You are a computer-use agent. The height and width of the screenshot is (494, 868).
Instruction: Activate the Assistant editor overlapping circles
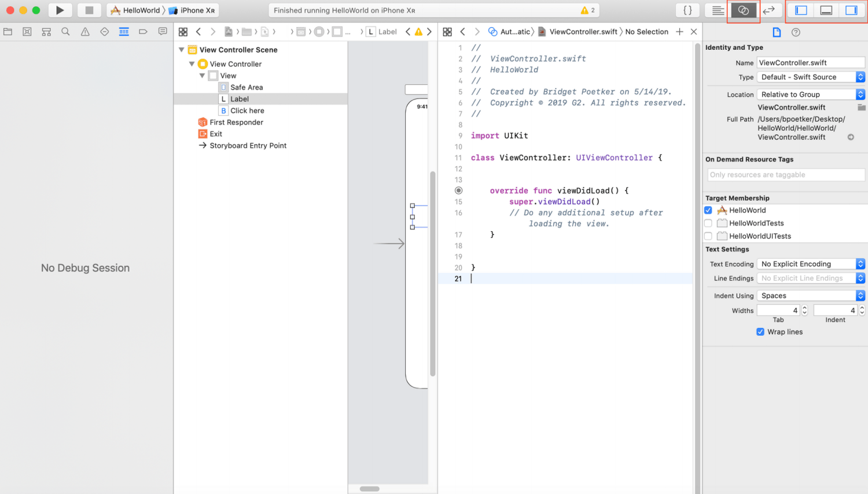[744, 10]
